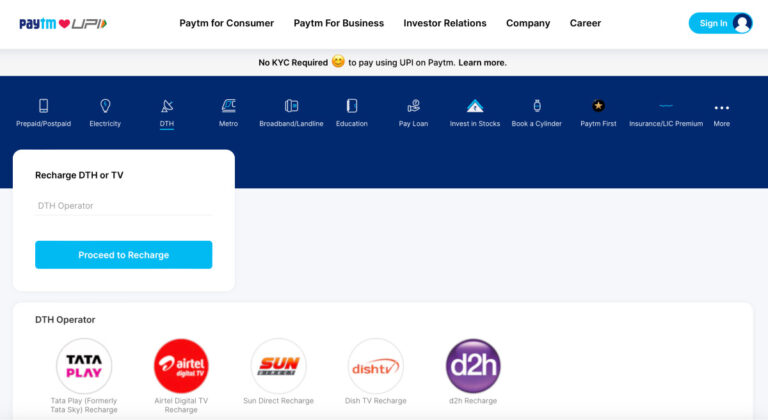Open the Paytm First star icon
768x420 pixels.
[598, 106]
